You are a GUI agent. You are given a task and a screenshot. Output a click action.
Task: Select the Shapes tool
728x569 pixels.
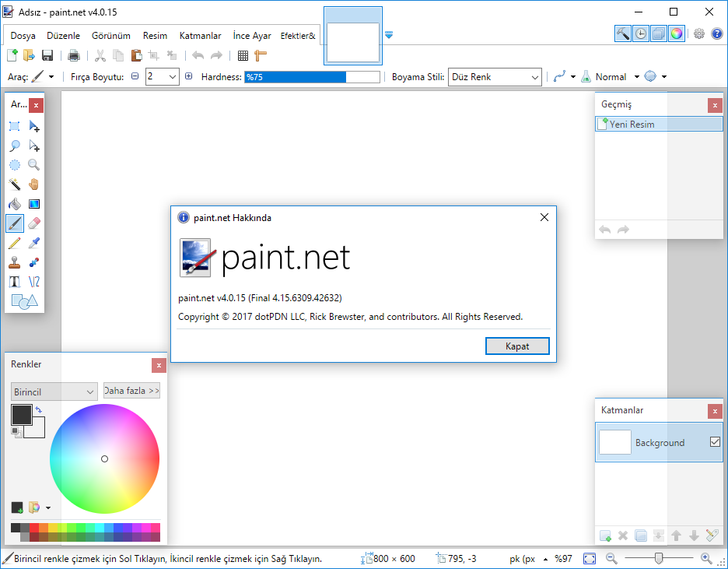pos(24,301)
